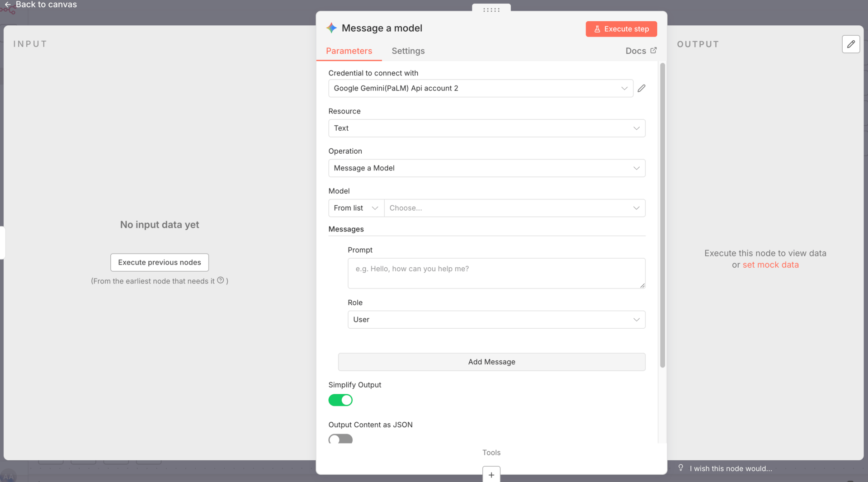Click the Gemini sparkle icon in the header
Screen dimensions: 868x482
(x=331, y=28)
